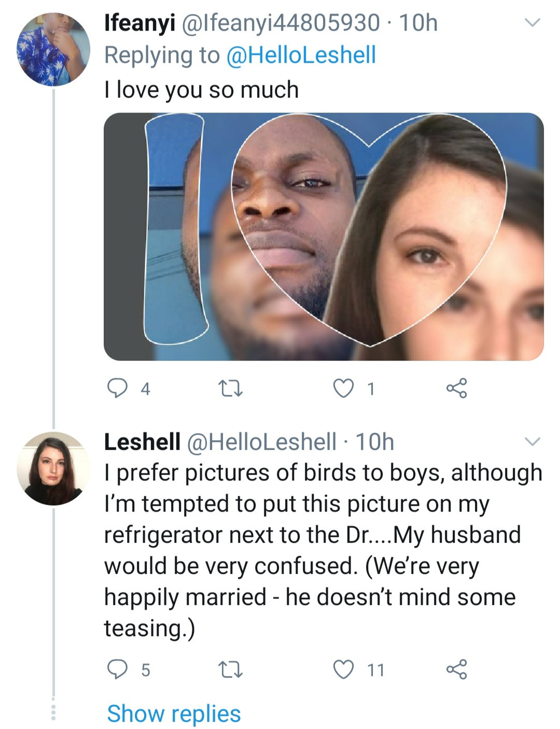
Task: Open the dropdown chevron on Leshell's tweet
Action: tap(533, 442)
